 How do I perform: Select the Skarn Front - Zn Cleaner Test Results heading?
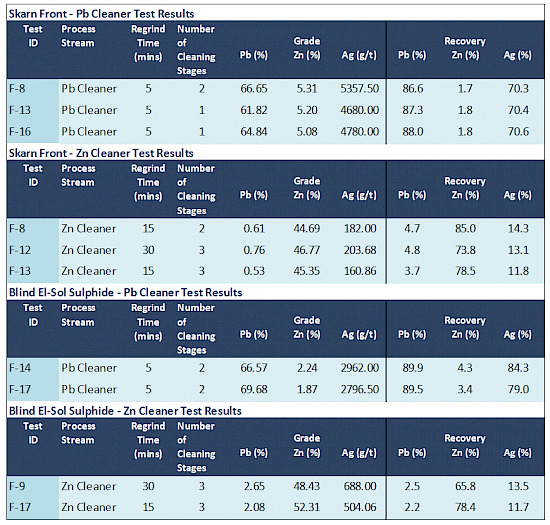[101, 153]
